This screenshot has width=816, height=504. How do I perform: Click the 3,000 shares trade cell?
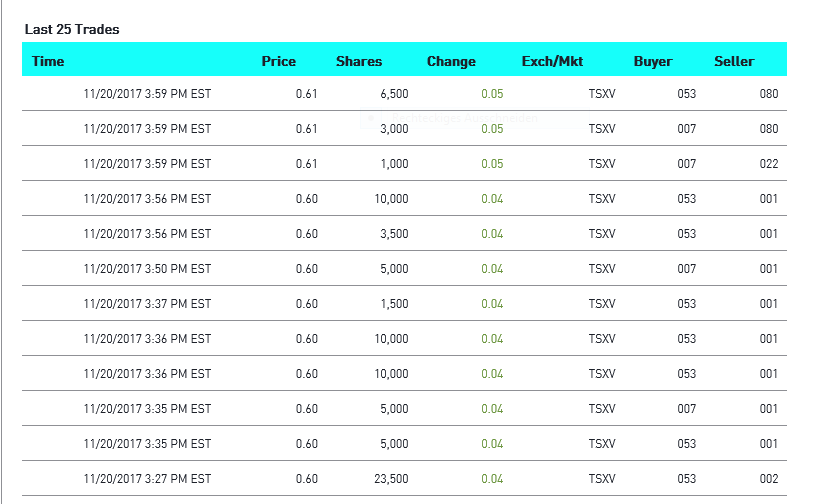pyautogui.click(x=394, y=129)
